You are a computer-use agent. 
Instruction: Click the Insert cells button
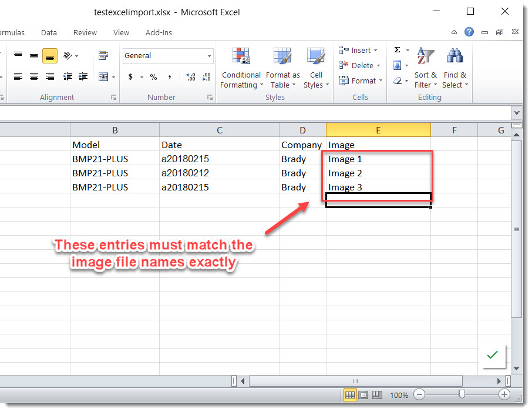(359, 51)
